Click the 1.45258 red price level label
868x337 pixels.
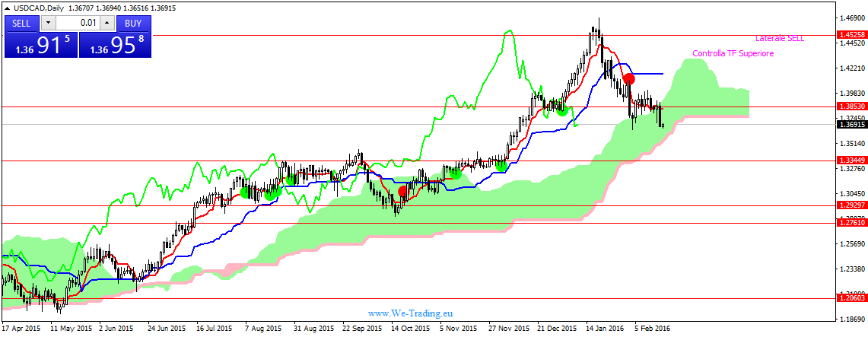tap(851, 35)
